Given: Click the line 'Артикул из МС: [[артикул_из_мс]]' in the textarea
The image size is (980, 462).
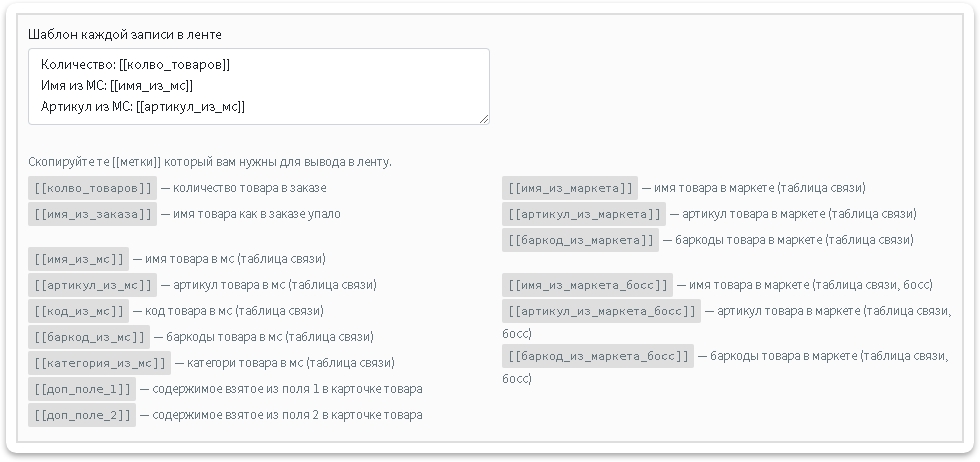Looking at the screenshot, I should click(x=143, y=107).
